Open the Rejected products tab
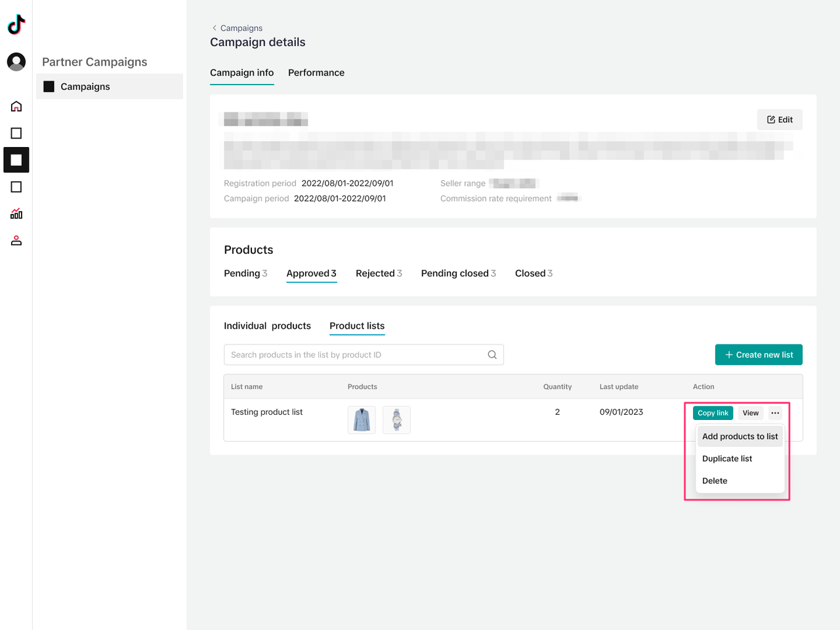The height and width of the screenshot is (630, 840). (x=379, y=274)
